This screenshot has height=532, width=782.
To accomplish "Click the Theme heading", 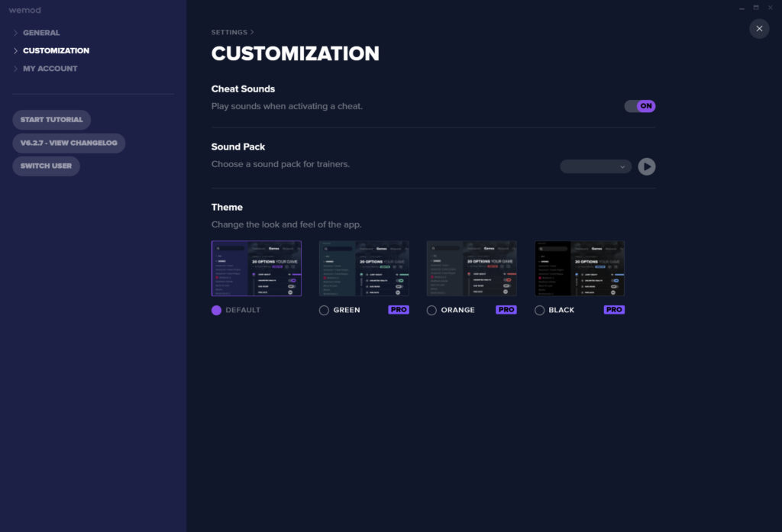I will [227, 207].
